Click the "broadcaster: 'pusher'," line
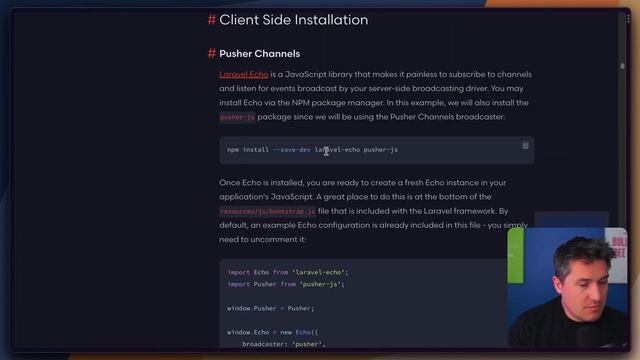 click(284, 344)
